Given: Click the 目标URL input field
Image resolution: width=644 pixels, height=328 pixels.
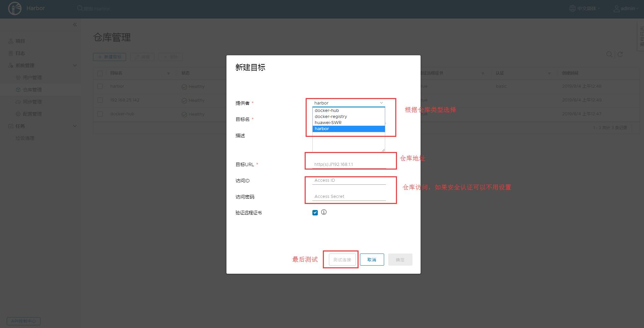Looking at the screenshot, I should (349, 164).
